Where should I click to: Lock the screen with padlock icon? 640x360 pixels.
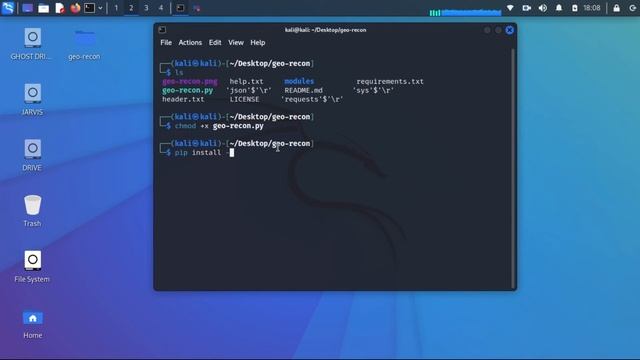pos(616,8)
